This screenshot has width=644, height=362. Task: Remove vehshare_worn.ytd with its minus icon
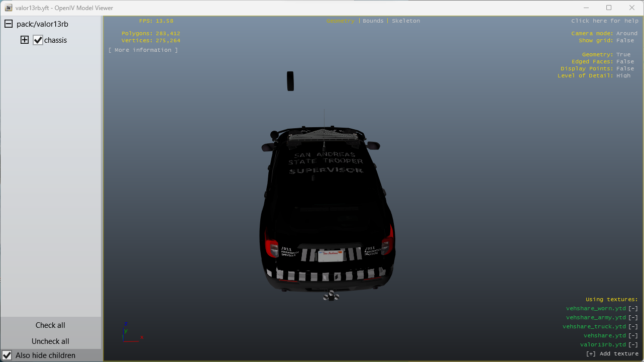[633, 309]
